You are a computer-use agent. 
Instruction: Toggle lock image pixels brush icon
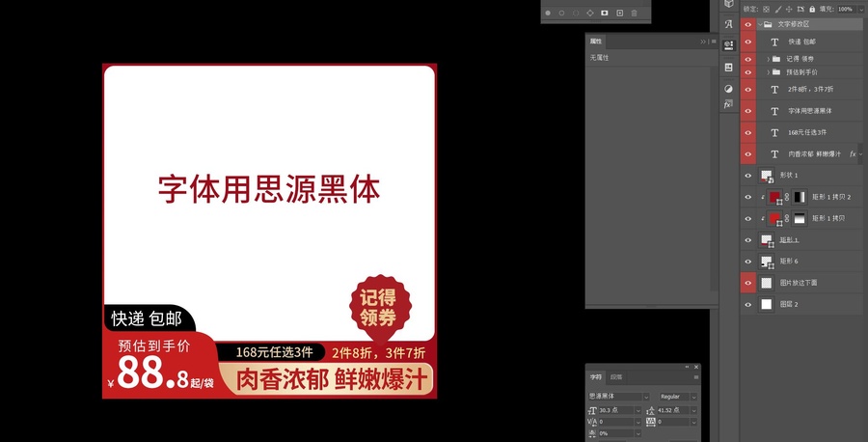pos(777,9)
